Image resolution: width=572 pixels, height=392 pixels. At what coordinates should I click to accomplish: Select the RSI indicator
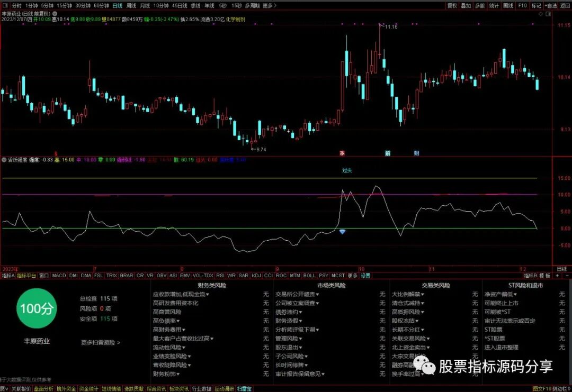coord(220,276)
